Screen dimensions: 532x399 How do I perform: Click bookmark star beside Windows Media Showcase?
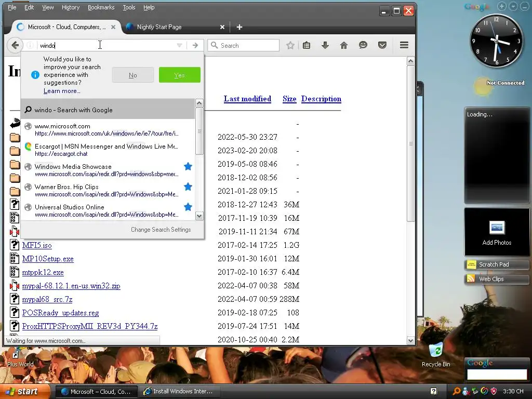pyautogui.click(x=188, y=167)
